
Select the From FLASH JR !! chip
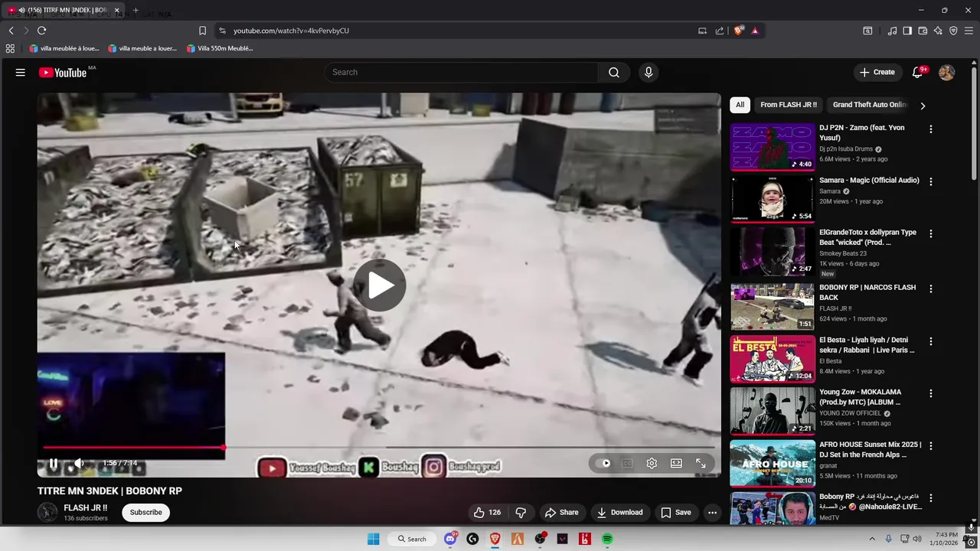(789, 105)
